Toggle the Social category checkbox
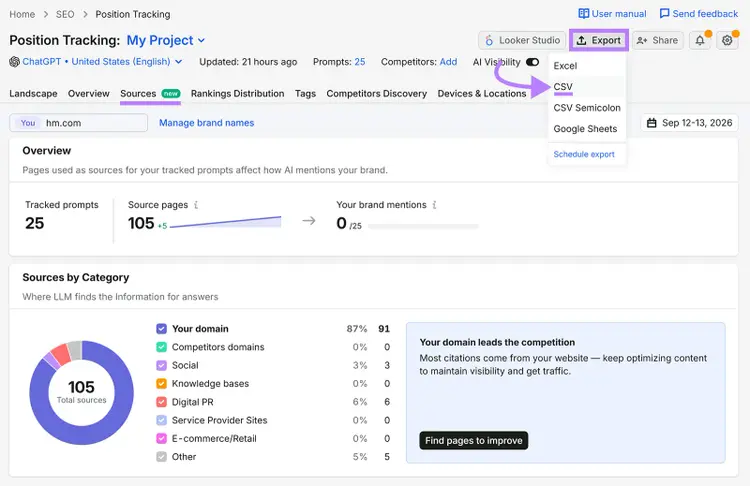 (161, 365)
